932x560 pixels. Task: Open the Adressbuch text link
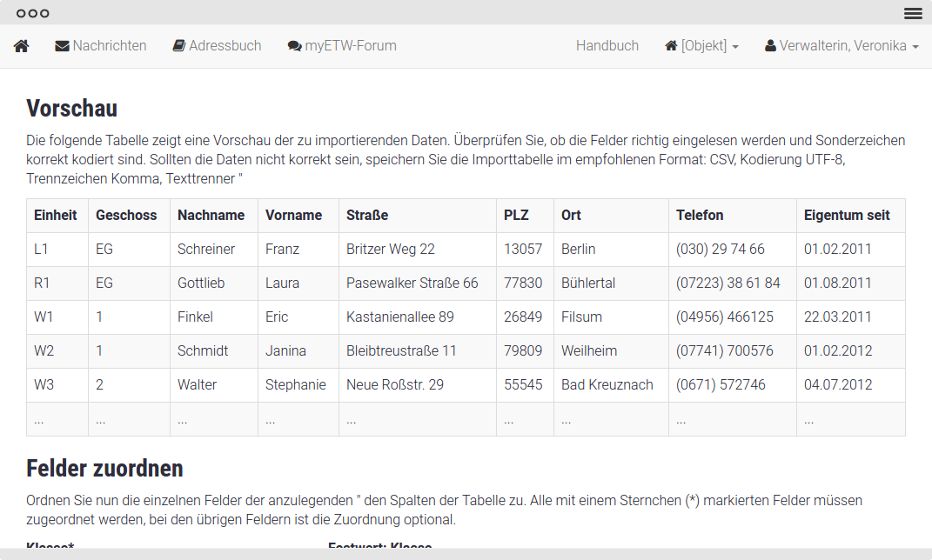(x=225, y=46)
